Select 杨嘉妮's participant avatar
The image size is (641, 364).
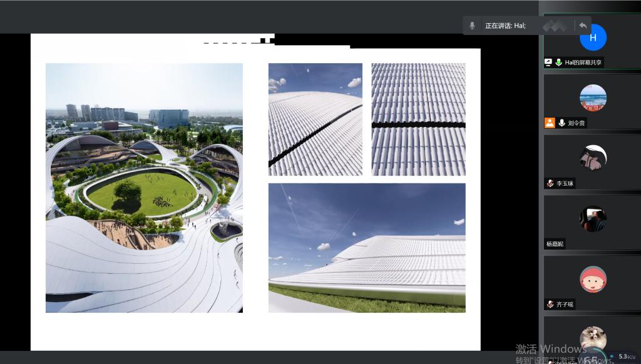pyautogui.click(x=593, y=219)
